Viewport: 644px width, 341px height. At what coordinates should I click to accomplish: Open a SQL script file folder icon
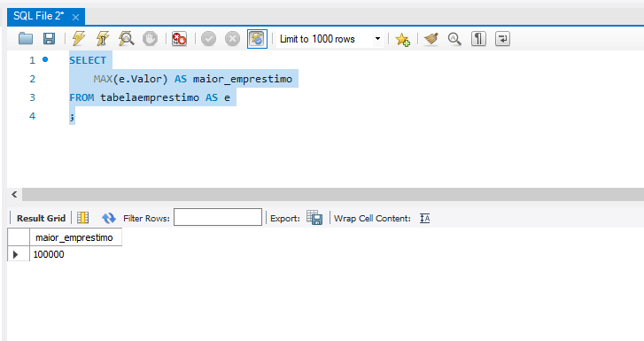click(x=26, y=39)
